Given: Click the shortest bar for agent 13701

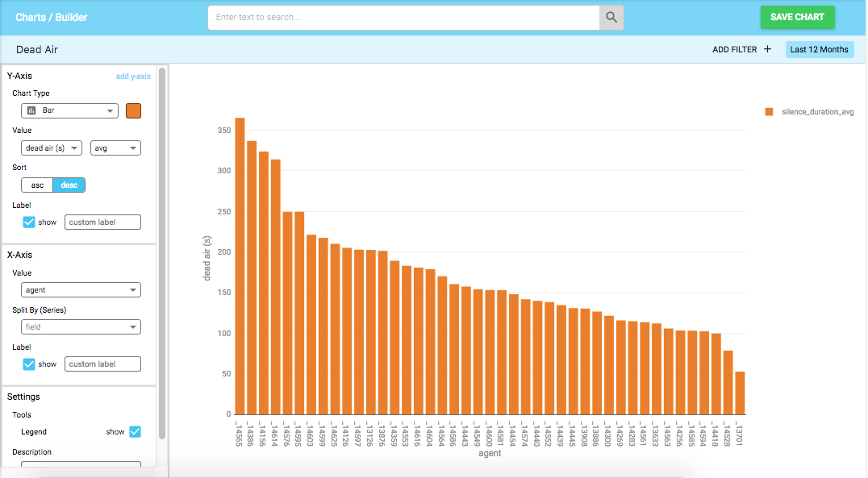Looking at the screenshot, I should click(740, 393).
